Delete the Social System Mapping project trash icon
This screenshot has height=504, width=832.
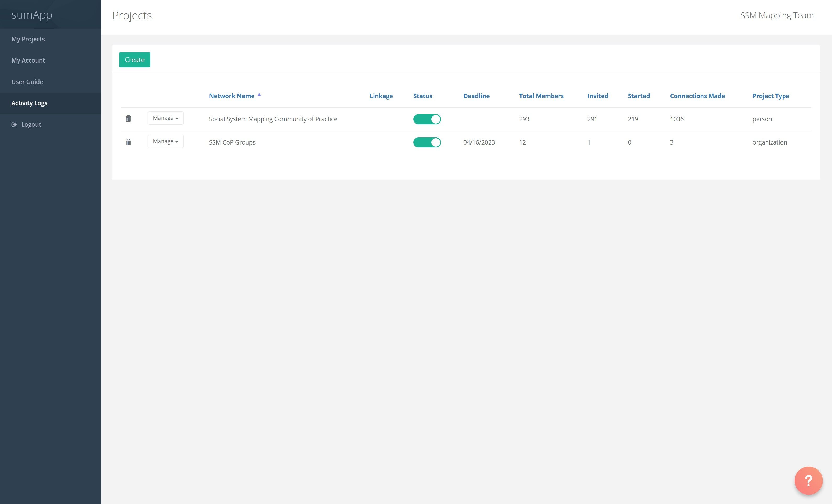(128, 119)
